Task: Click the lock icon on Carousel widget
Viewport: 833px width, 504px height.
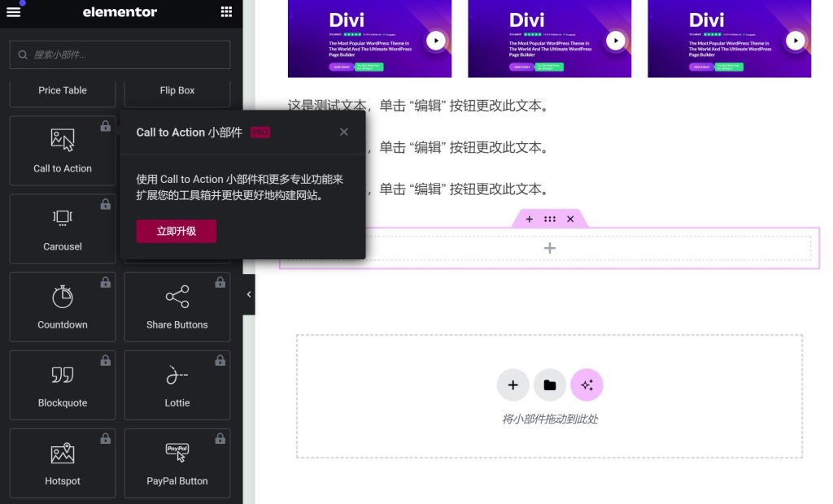Action: coord(106,204)
